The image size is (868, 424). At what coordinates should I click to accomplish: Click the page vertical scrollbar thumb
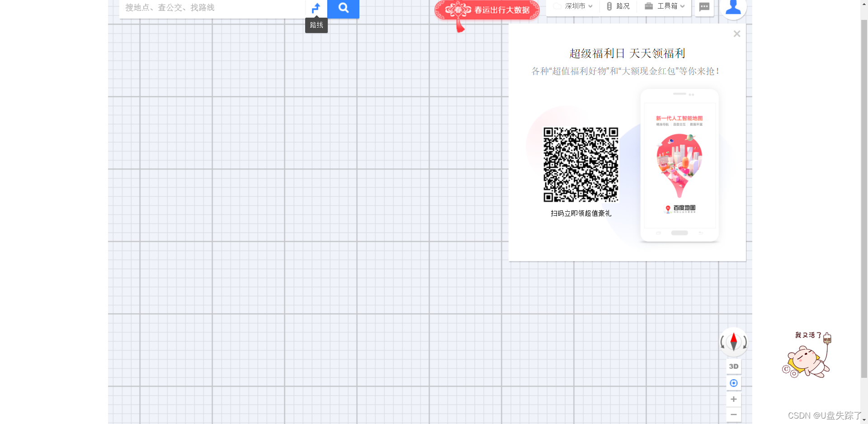tap(864, 199)
